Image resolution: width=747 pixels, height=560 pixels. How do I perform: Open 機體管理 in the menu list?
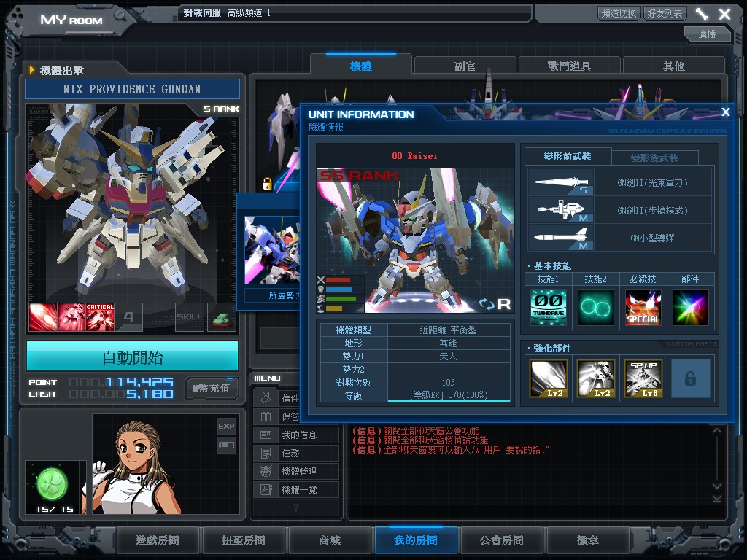(296, 472)
